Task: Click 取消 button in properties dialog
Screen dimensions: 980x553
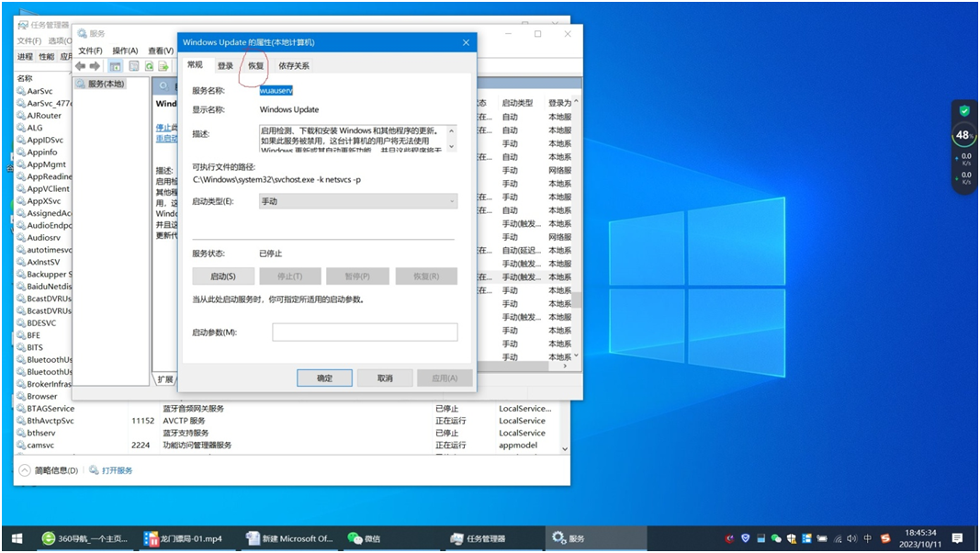Action: pyautogui.click(x=385, y=378)
